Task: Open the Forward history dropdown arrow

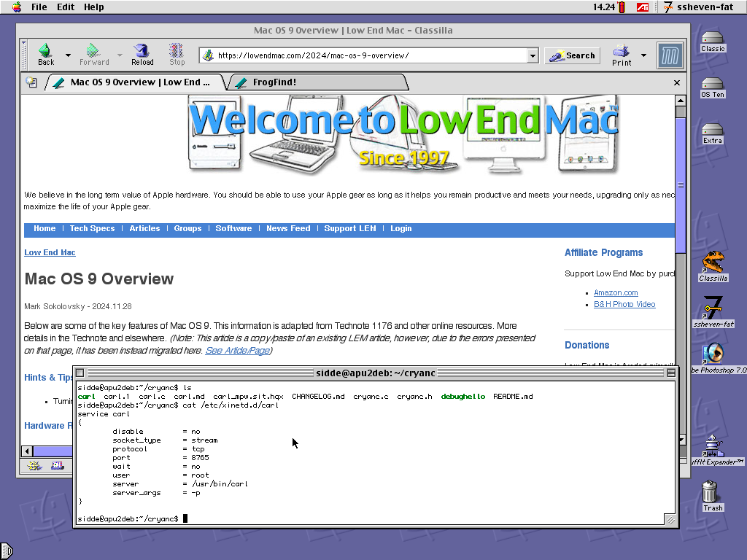Action: point(120,55)
